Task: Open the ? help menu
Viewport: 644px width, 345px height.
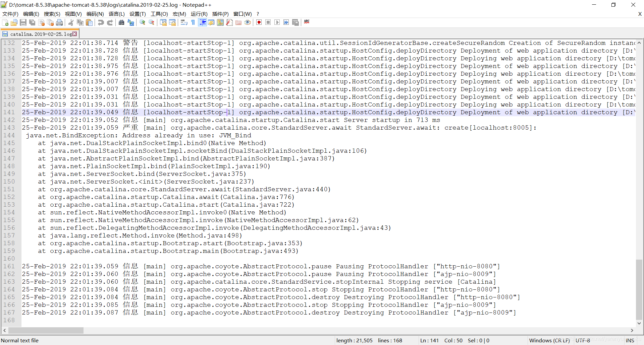Action: pos(258,14)
